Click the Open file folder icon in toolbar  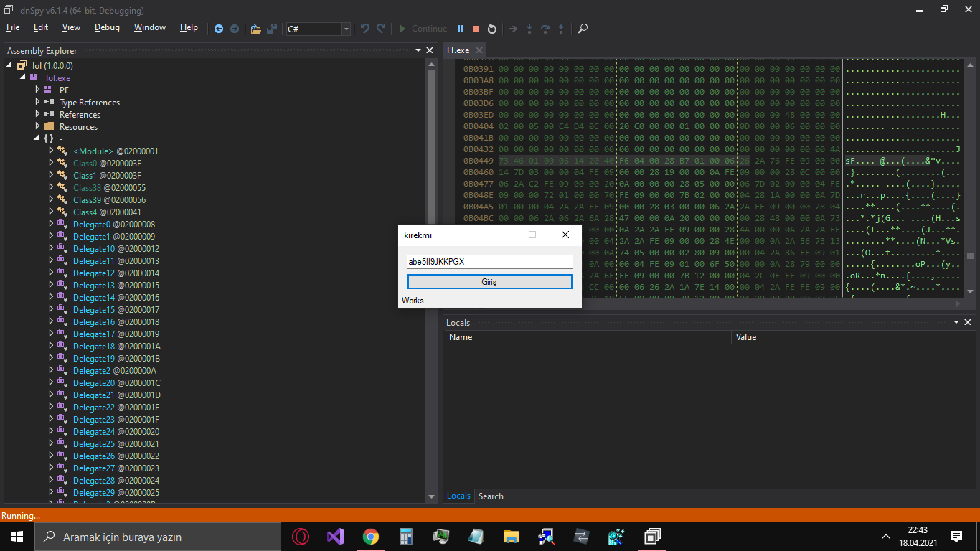click(255, 29)
